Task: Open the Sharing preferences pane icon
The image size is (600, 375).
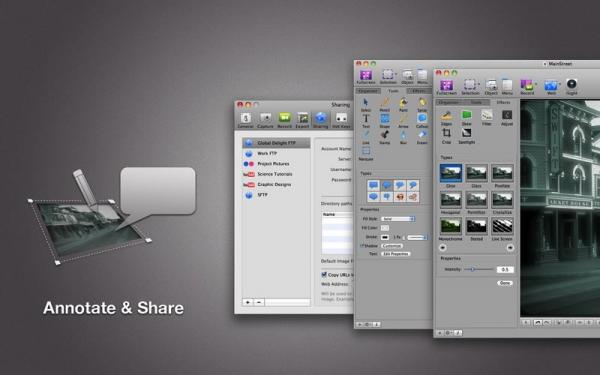Action: coord(321,118)
